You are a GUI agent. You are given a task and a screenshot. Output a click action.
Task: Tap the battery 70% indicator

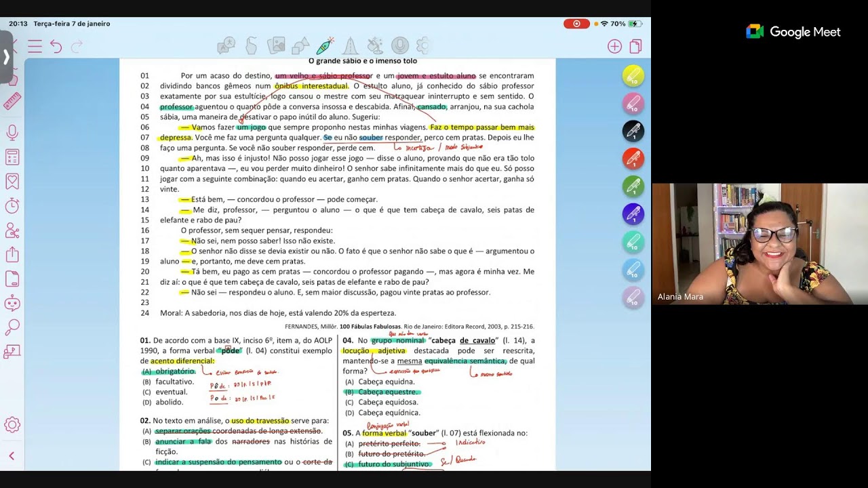click(627, 24)
